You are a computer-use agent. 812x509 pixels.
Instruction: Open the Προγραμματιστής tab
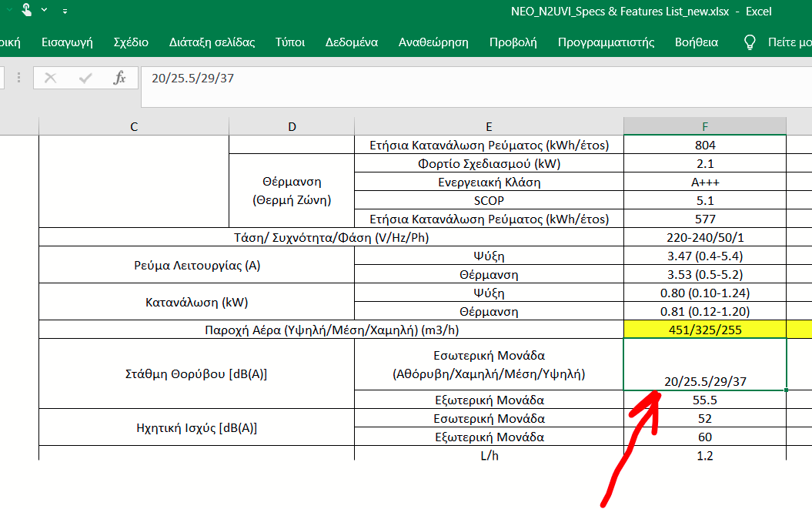click(x=606, y=42)
